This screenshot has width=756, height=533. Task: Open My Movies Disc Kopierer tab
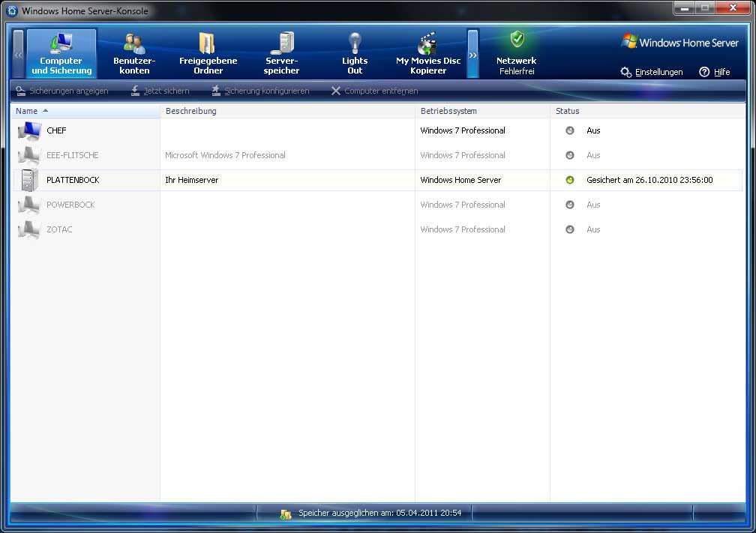point(428,53)
